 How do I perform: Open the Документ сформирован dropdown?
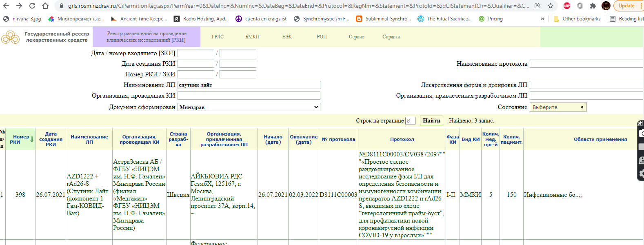pos(249,107)
